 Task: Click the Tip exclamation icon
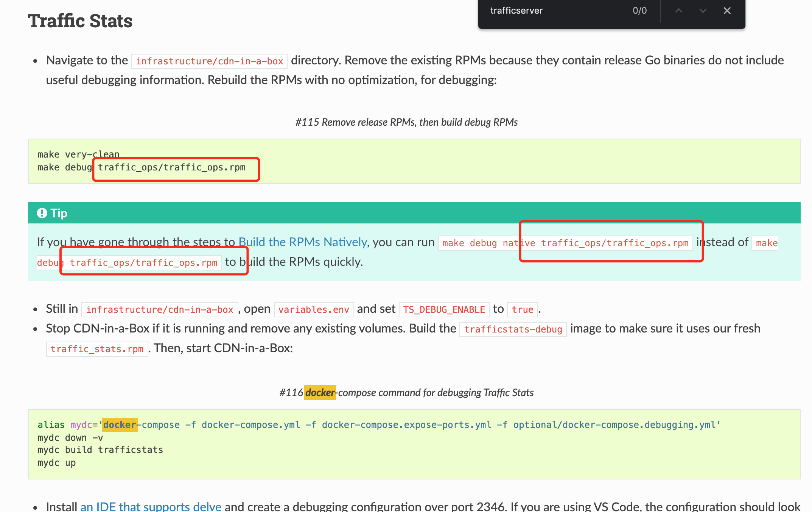[42, 213]
